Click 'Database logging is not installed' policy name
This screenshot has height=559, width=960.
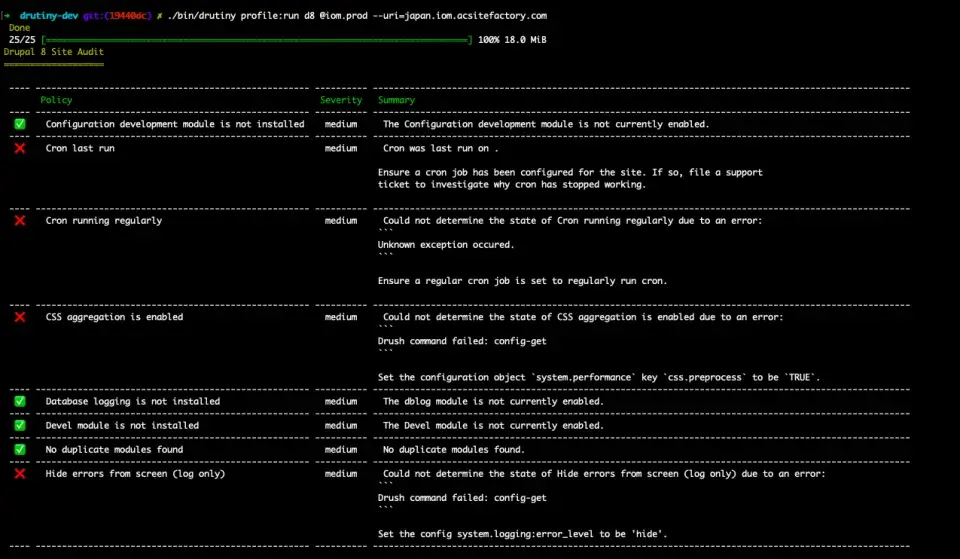pos(133,402)
